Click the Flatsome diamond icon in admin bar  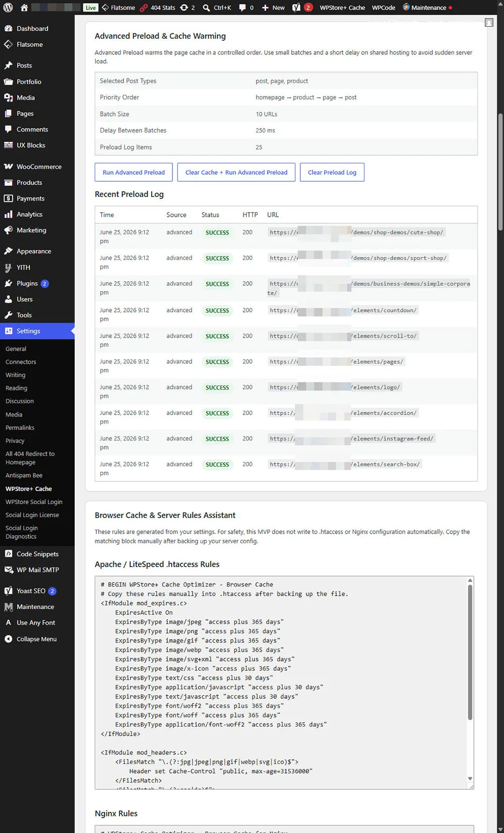(x=105, y=8)
